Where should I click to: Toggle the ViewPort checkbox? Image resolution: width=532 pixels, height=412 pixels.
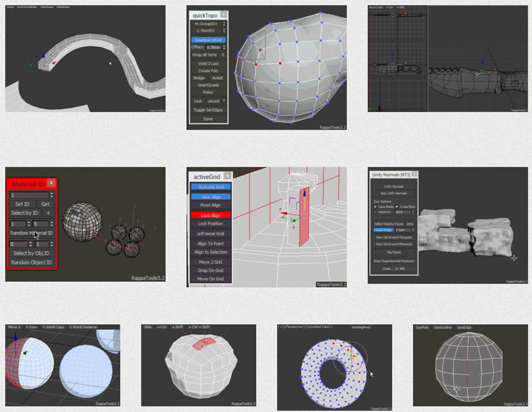375,212
